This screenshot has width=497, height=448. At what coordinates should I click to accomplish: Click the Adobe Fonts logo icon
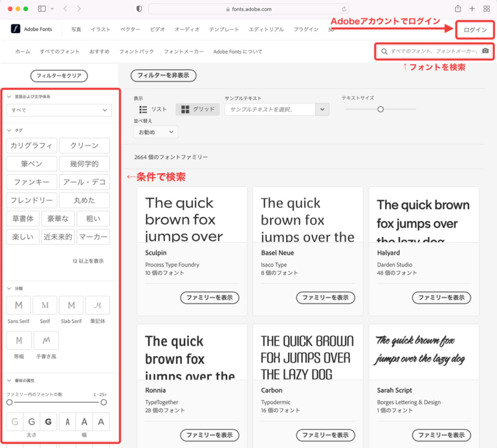point(16,29)
